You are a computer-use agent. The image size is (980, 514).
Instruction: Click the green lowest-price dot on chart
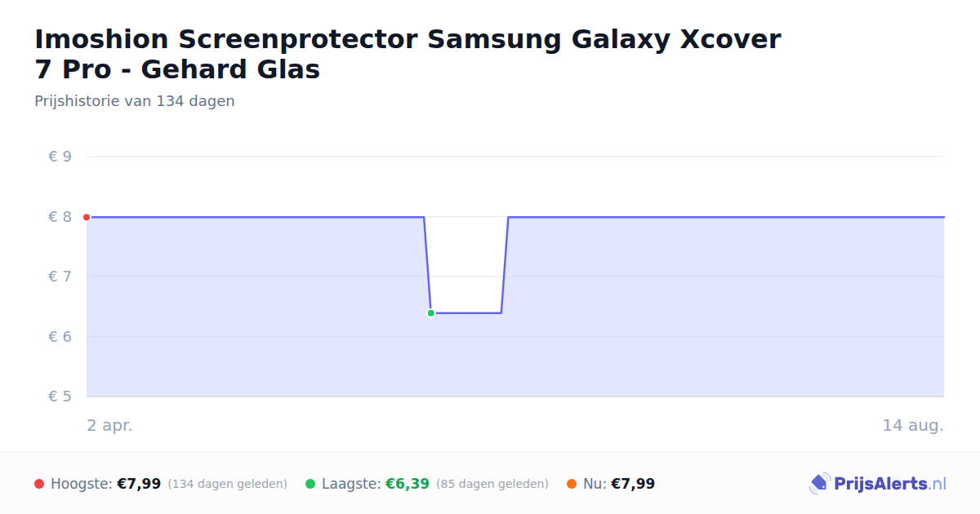[430, 312]
